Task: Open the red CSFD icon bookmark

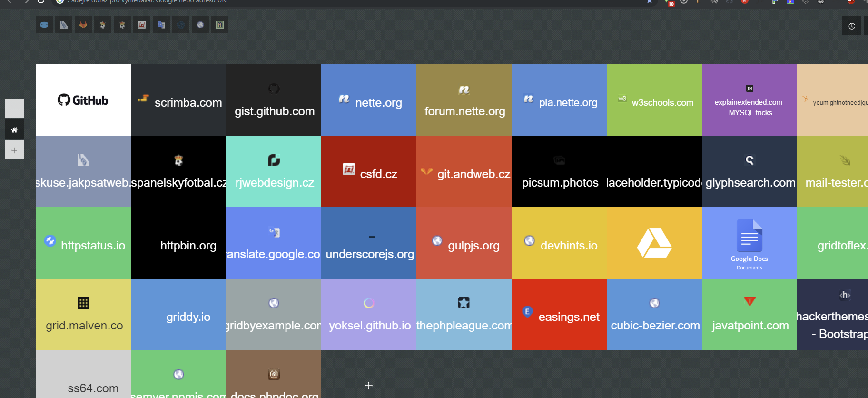Action: [x=142, y=25]
